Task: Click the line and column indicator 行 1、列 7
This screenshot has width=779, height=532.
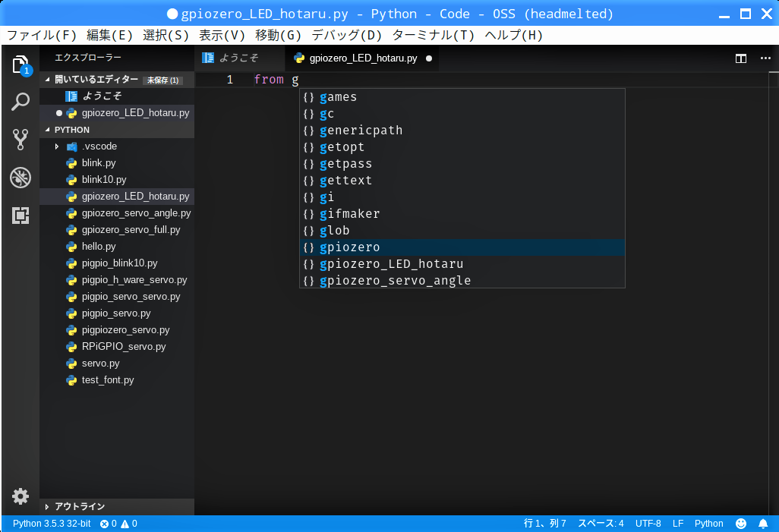Action: (545, 524)
